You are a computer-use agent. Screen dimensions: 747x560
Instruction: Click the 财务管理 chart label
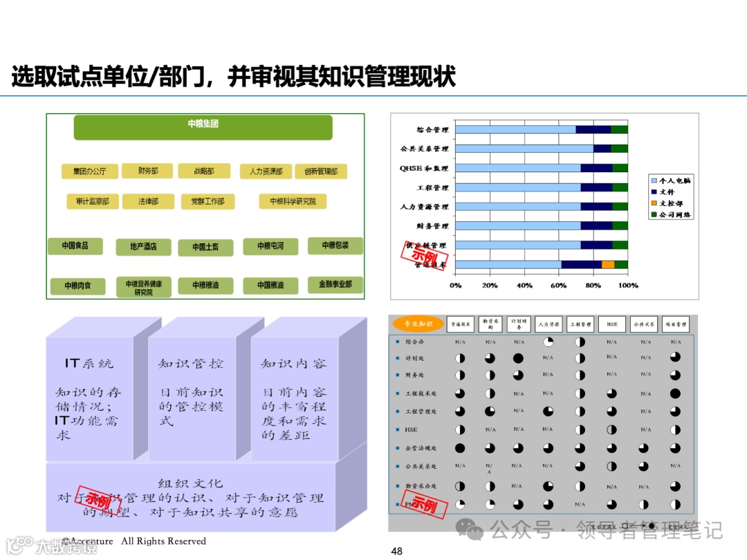pyautogui.click(x=432, y=225)
